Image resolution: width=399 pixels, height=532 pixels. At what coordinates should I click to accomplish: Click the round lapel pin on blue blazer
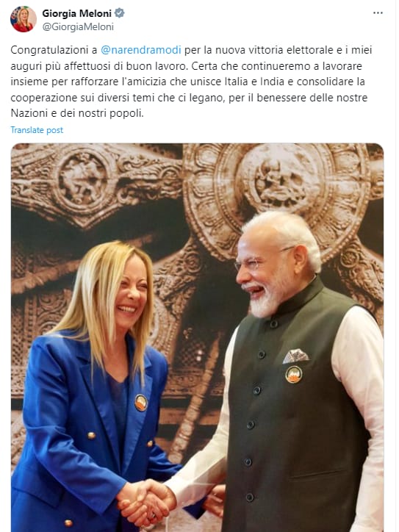point(141,403)
